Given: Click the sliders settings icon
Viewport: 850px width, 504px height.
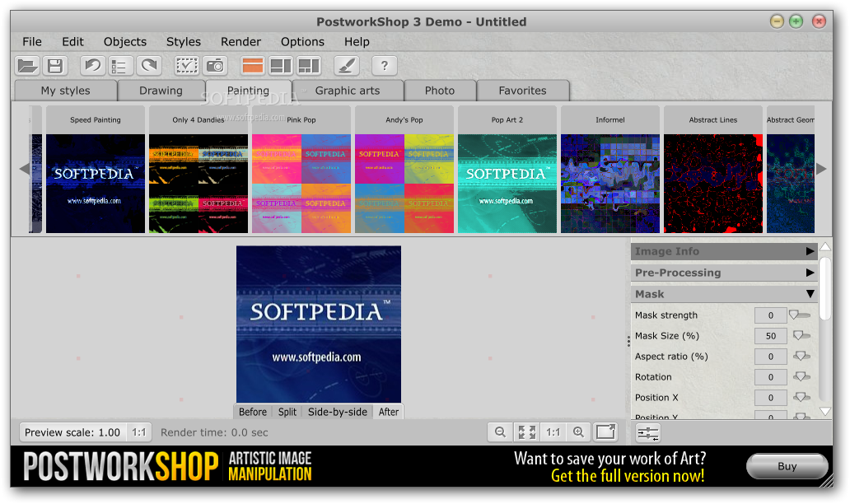Looking at the screenshot, I should coord(648,433).
